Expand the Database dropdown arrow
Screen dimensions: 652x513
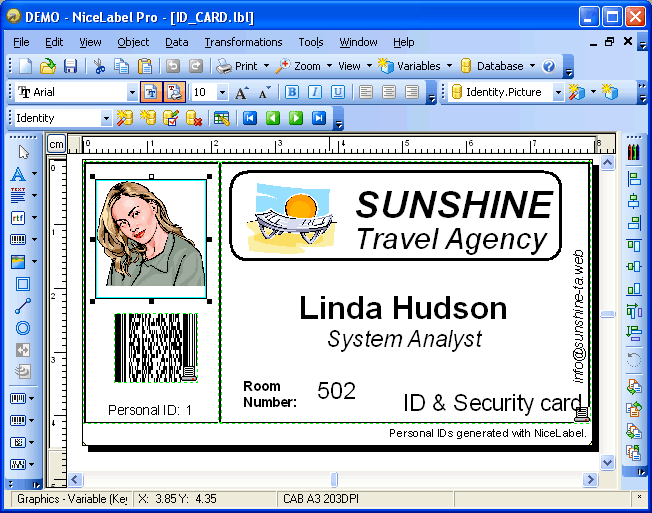tap(532, 66)
